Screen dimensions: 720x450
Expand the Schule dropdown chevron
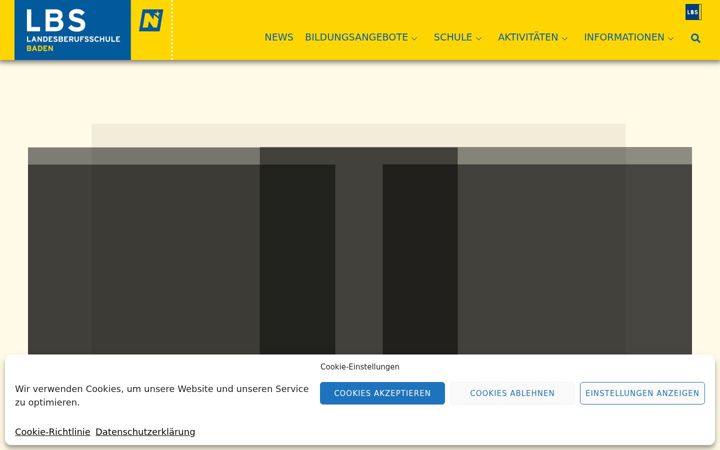point(478,39)
